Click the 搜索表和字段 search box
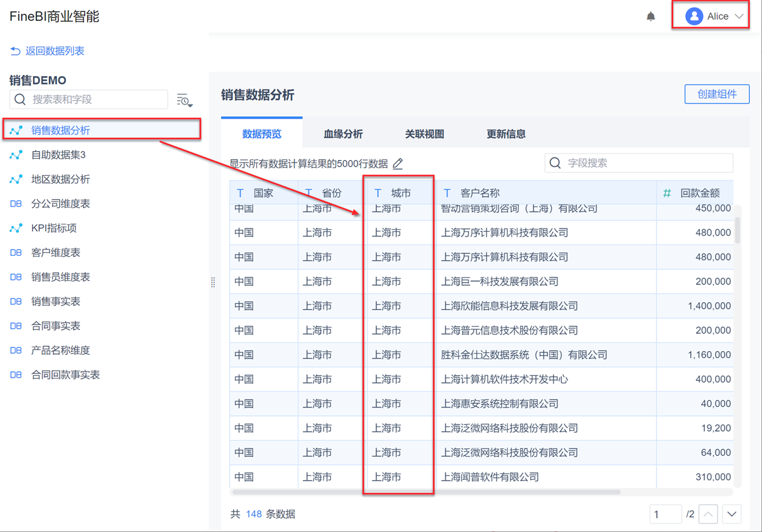The width and height of the screenshot is (762, 532). (x=89, y=100)
